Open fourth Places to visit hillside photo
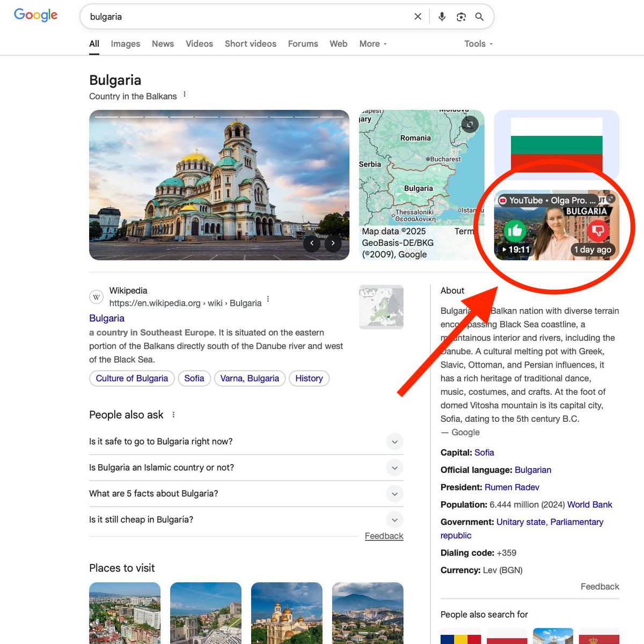The image size is (644, 644). tap(368, 613)
